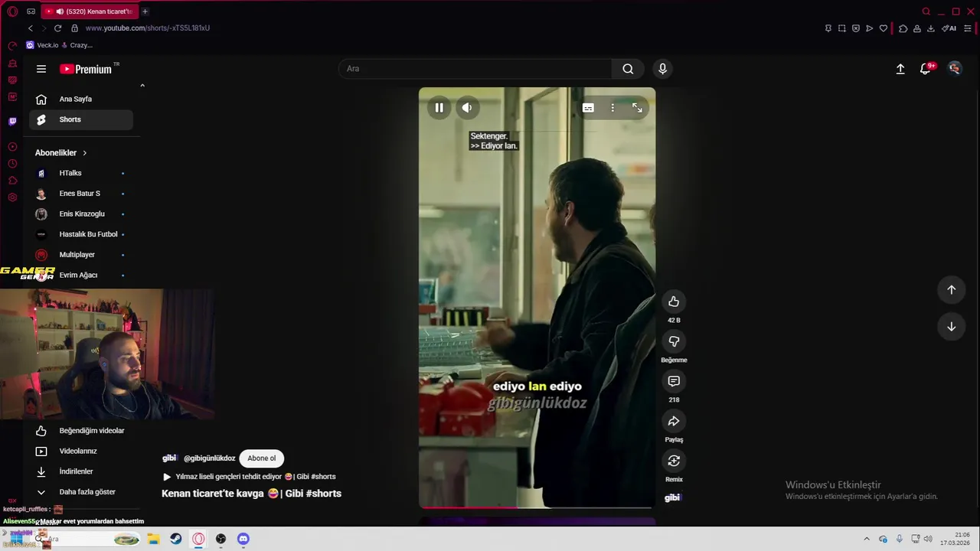The width and height of the screenshot is (980, 551).
Task: Open Opera downloads icon
Action: tap(931, 28)
